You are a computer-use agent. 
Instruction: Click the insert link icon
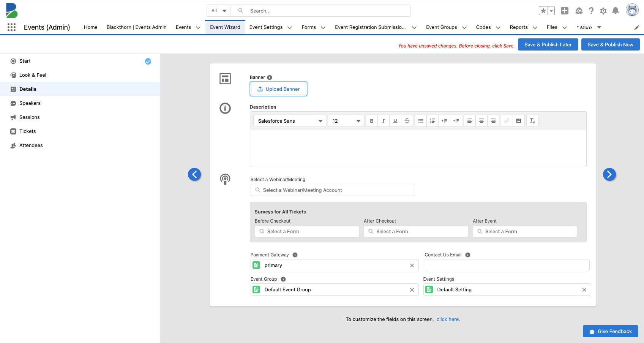507,121
